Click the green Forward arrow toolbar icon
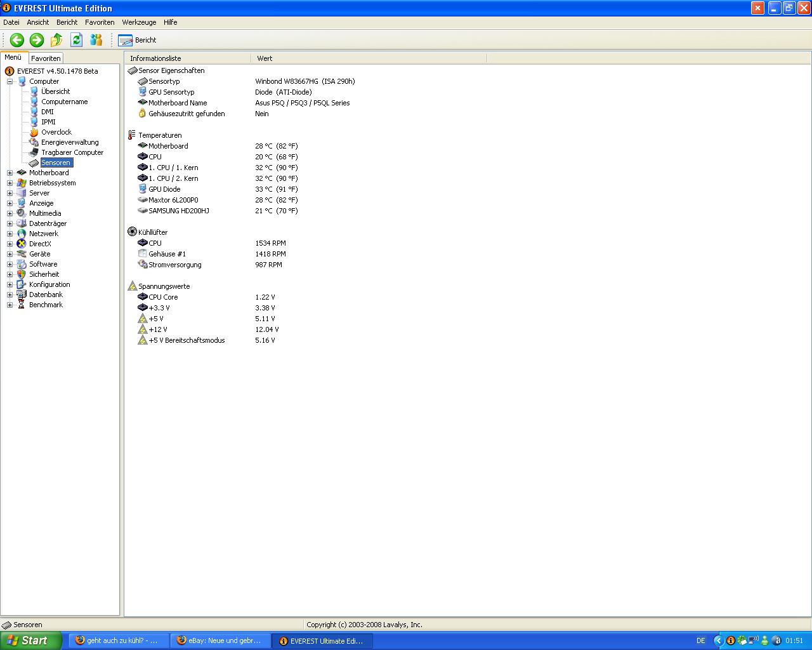 tap(37, 40)
